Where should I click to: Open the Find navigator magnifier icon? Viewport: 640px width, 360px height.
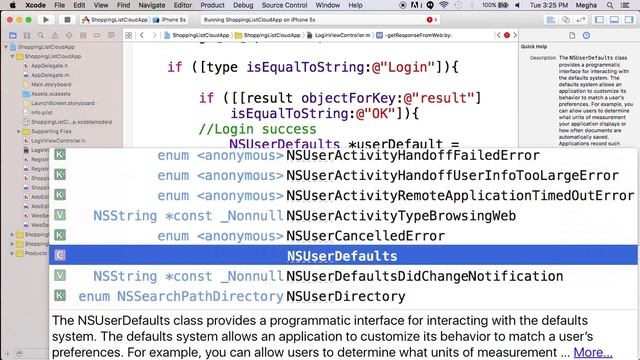[41, 36]
